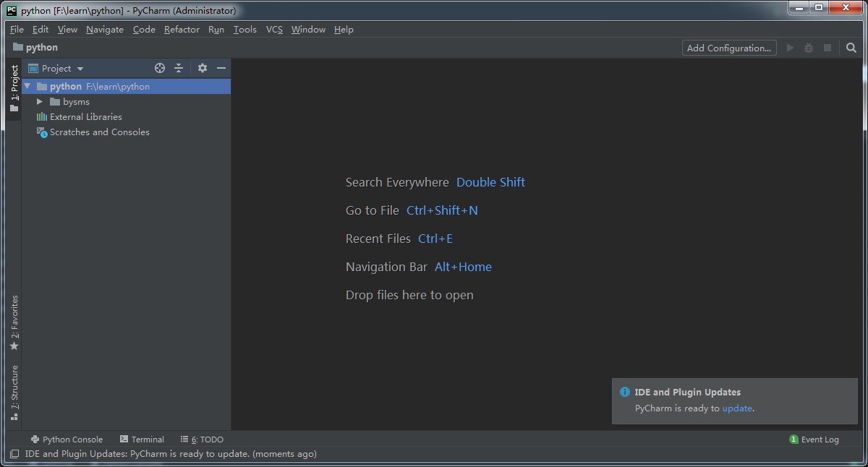Open the 6: TODO tool window
Screen dimensions: 868x467
point(202,440)
